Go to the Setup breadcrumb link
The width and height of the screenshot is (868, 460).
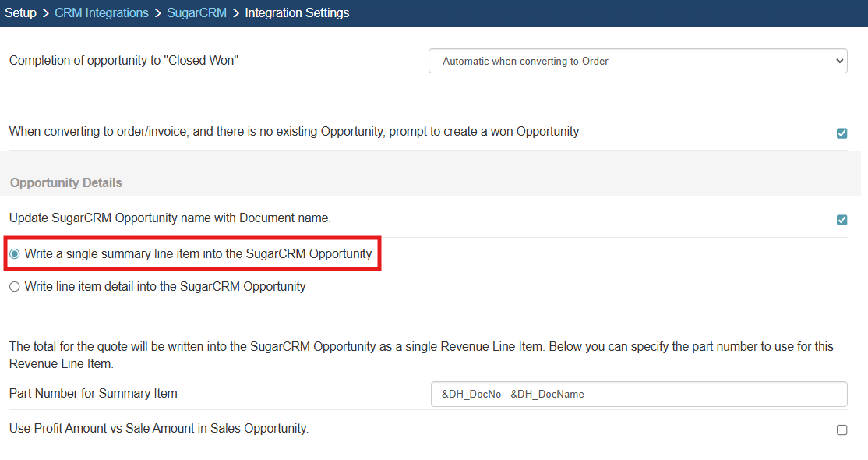(x=20, y=12)
